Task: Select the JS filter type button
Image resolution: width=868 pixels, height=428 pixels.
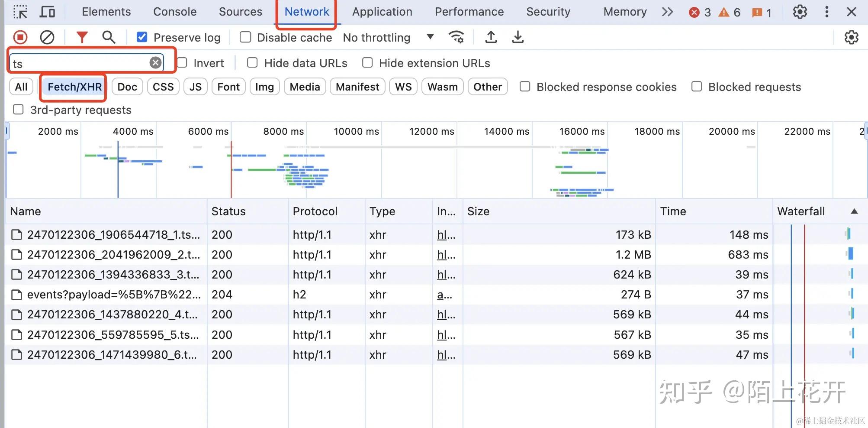Action: tap(196, 87)
